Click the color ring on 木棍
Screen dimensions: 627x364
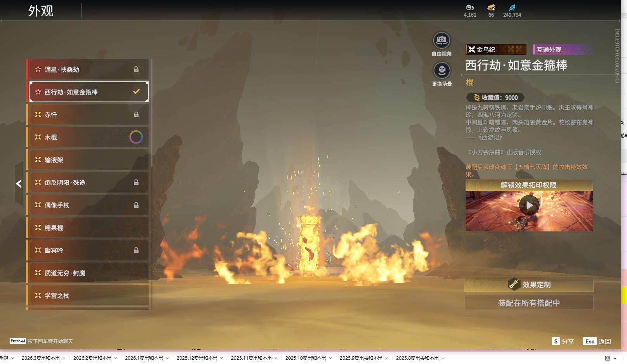pyautogui.click(x=136, y=137)
